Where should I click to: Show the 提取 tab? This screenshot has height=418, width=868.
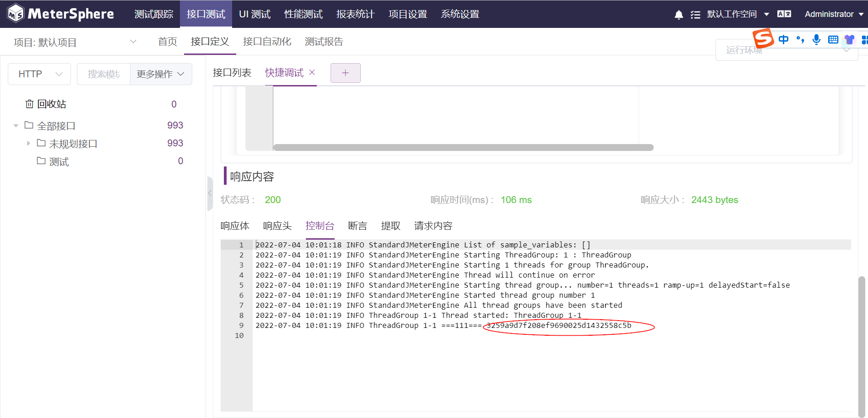(391, 226)
